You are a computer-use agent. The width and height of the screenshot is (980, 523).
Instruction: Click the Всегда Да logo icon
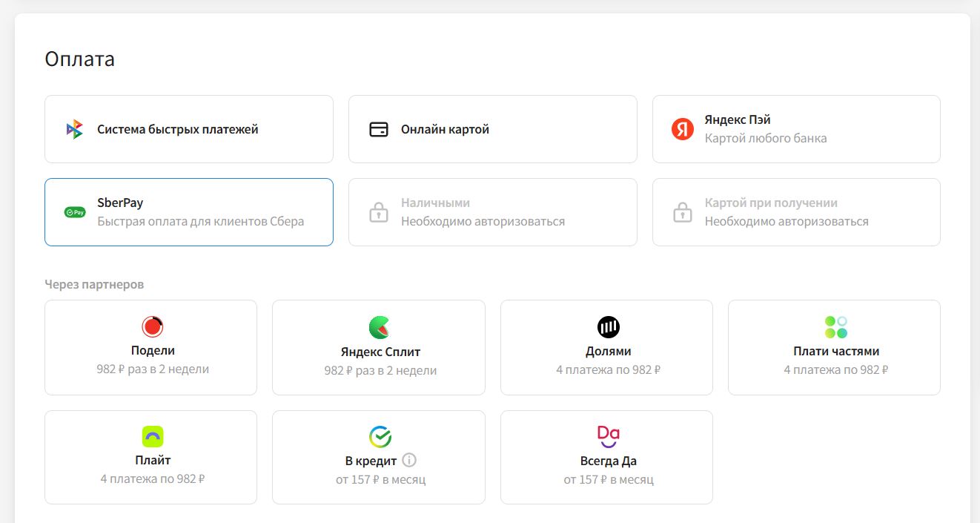609,436
